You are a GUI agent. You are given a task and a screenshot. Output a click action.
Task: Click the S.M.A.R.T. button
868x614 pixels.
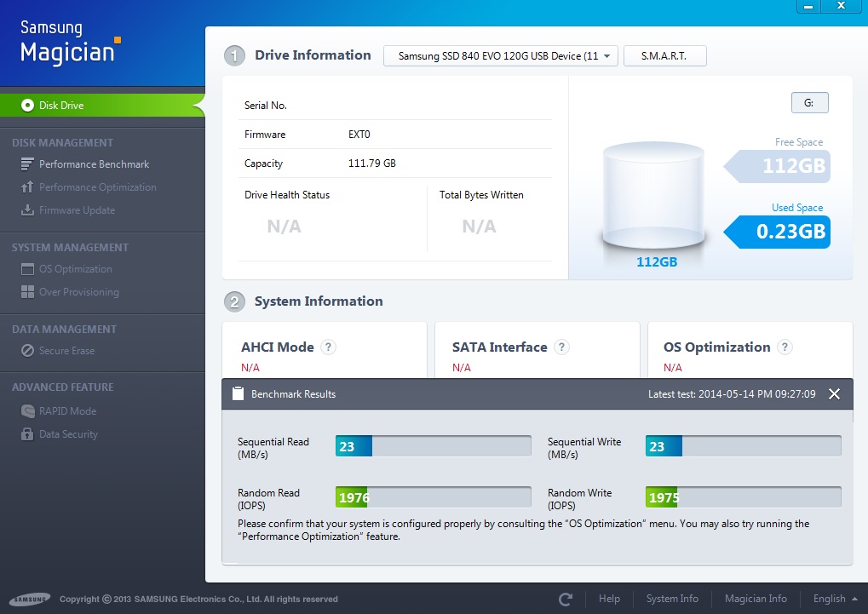664,56
